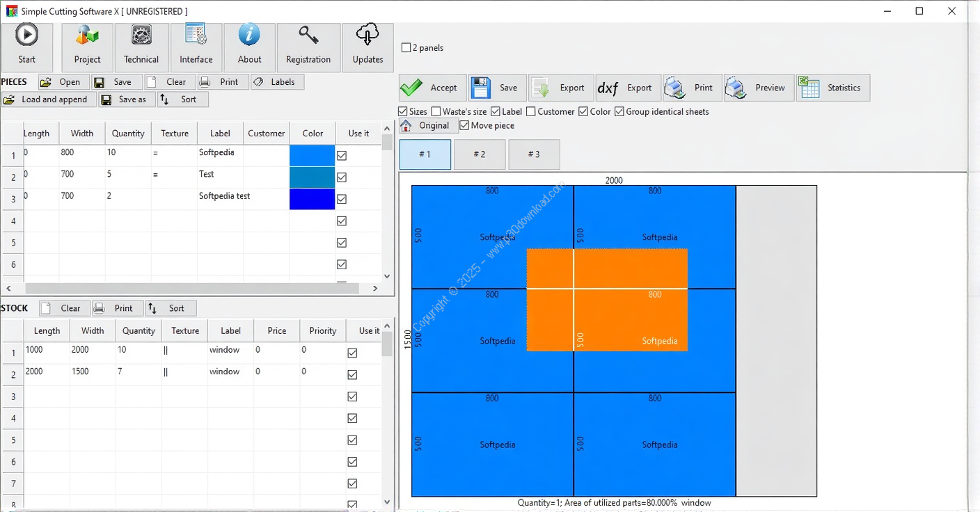The width and height of the screenshot is (980, 512).
Task: Open the Technical gear settings
Action: (141, 35)
